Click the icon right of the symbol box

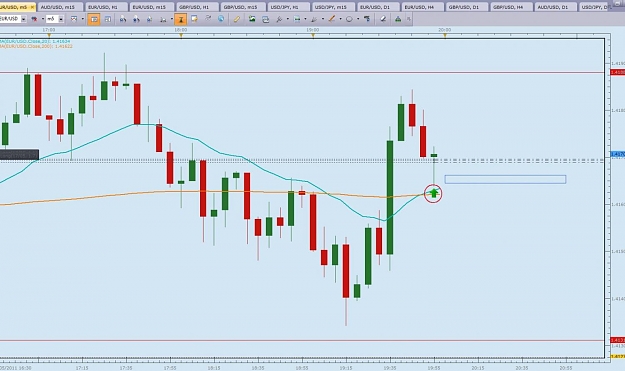coord(34,19)
